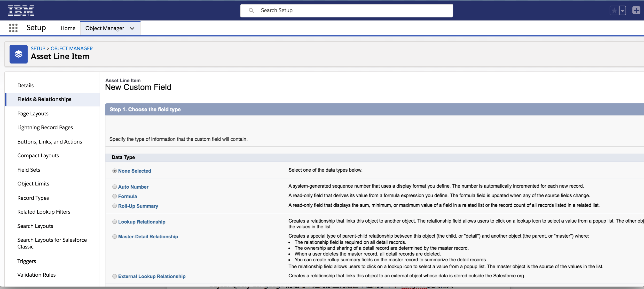
Task: Click the Asset Line Item layers icon
Action: click(x=18, y=54)
